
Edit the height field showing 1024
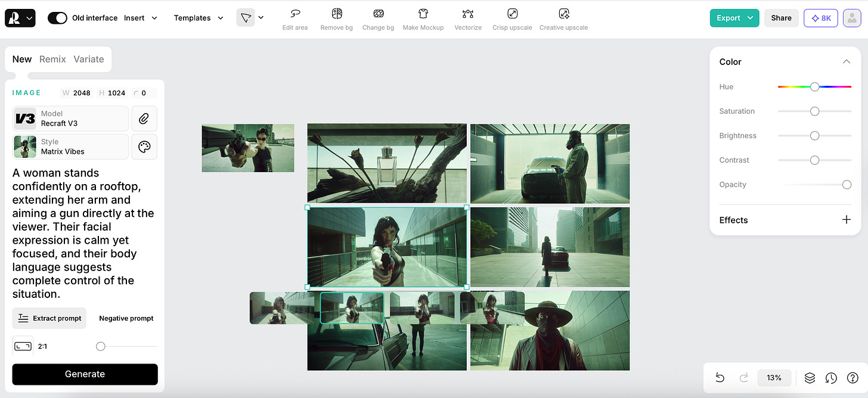(x=111, y=93)
